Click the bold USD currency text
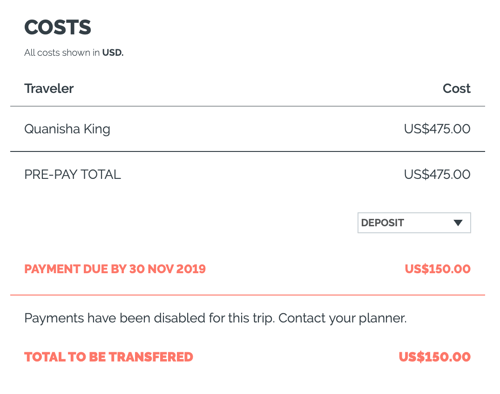This screenshot has width=500, height=394. (x=113, y=53)
